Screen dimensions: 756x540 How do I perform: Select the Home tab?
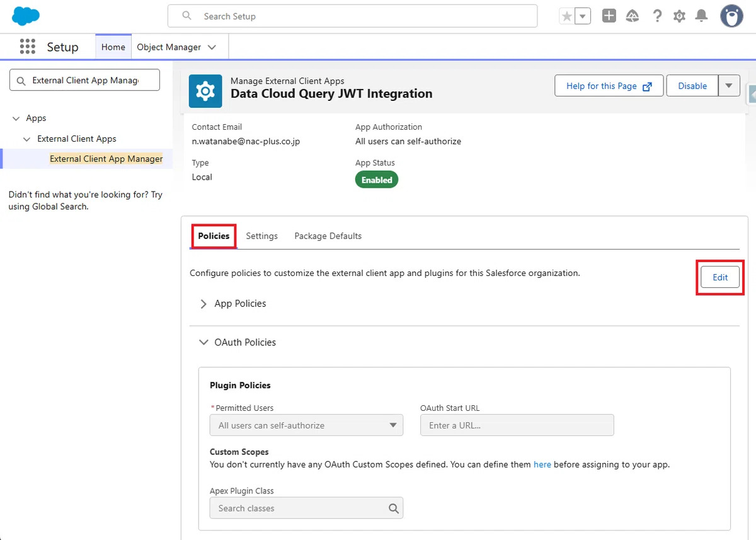(x=113, y=47)
